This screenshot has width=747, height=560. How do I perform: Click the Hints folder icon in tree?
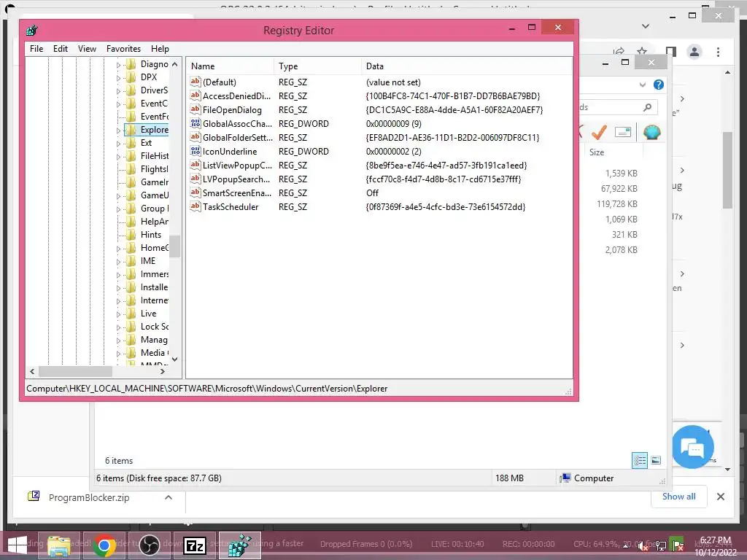point(131,235)
